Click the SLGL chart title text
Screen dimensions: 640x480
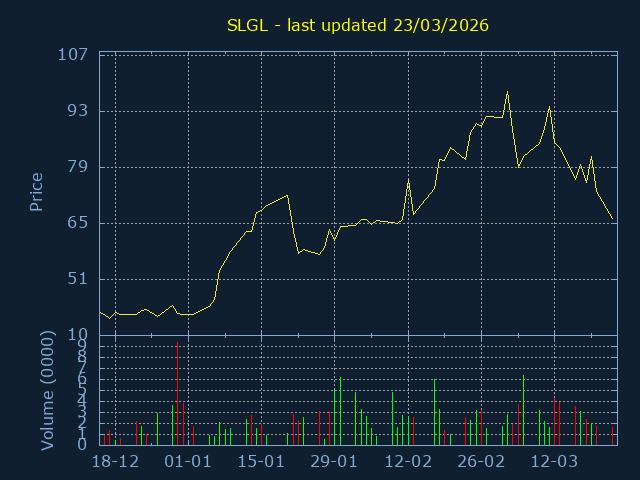coord(358,25)
